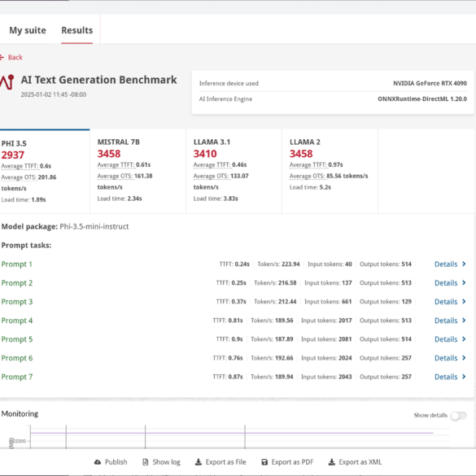Viewport: 476px width, 476px height.
Task: Click the download icon beside Export as XML
Action: [332, 462]
